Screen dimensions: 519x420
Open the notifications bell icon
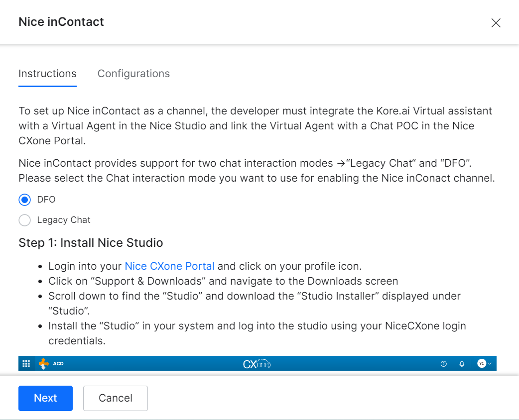pyautogui.click(x=462, y=364)
